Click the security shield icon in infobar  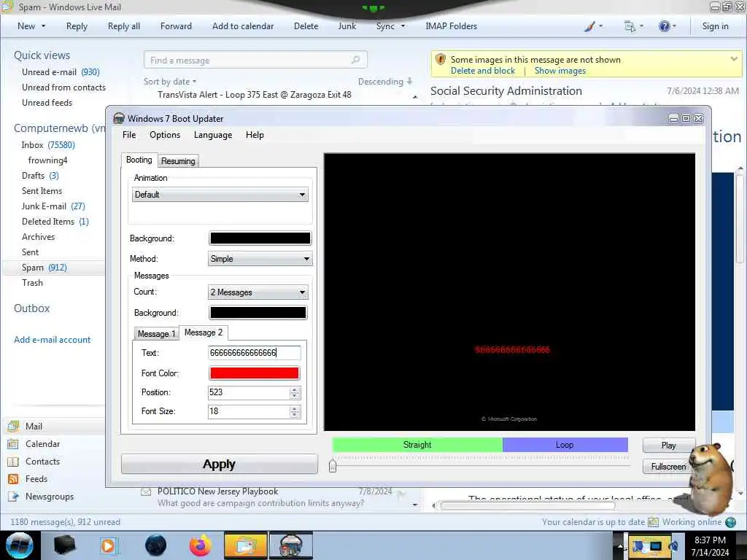441,60
